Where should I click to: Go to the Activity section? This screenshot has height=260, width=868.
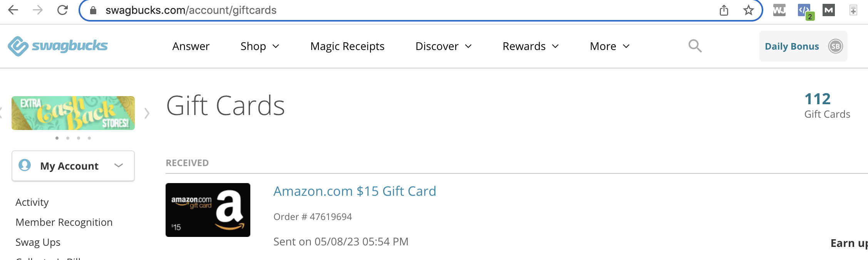click(32, 202)
